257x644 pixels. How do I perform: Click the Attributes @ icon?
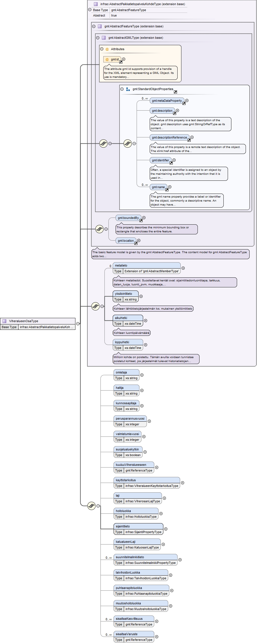pos(107,49)
